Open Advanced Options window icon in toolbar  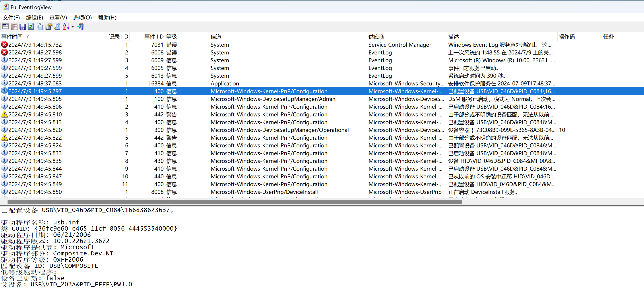(x=5, y=27)
